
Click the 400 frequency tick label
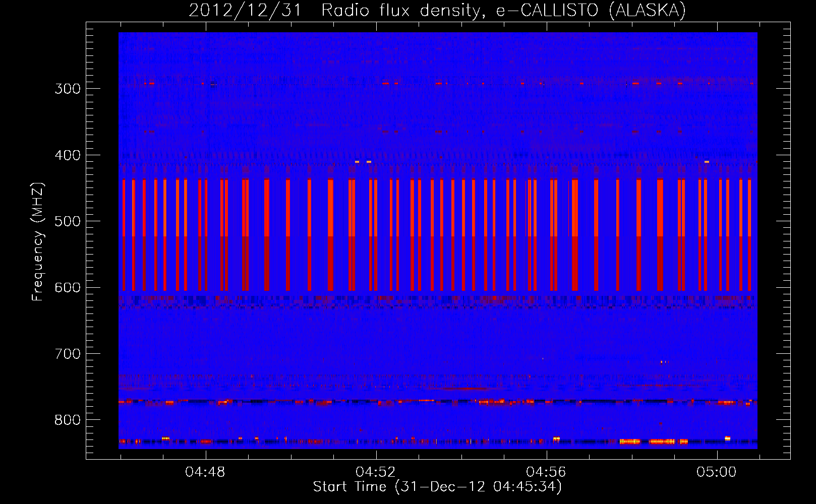pos(68,155)
